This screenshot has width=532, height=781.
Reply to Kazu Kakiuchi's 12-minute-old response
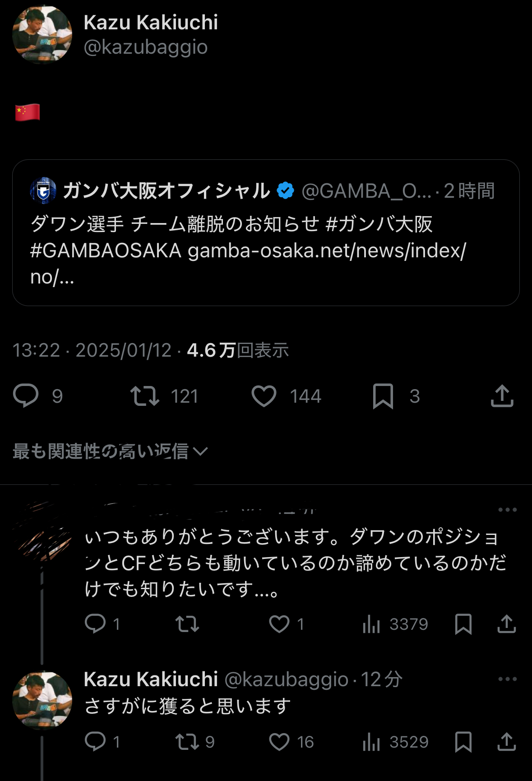click(x=95, y=741)
